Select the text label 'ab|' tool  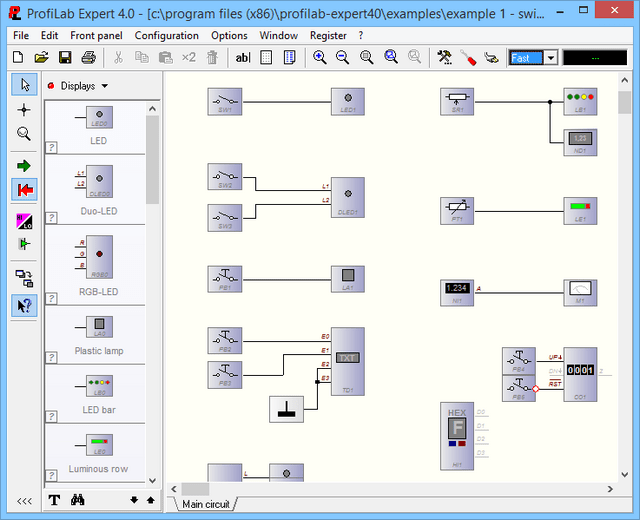[243, 57]
